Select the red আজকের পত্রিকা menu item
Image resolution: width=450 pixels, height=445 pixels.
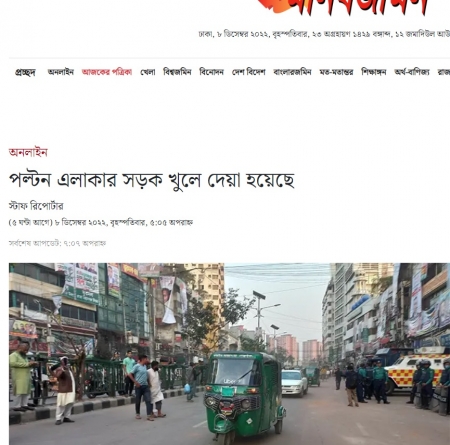click(107, 72)
